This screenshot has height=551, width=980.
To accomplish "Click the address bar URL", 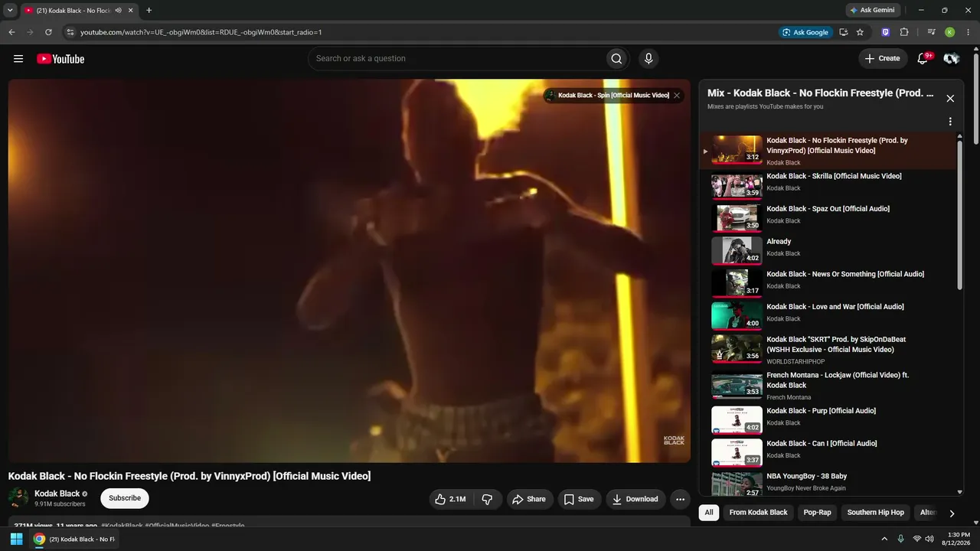I will [201, 32].
